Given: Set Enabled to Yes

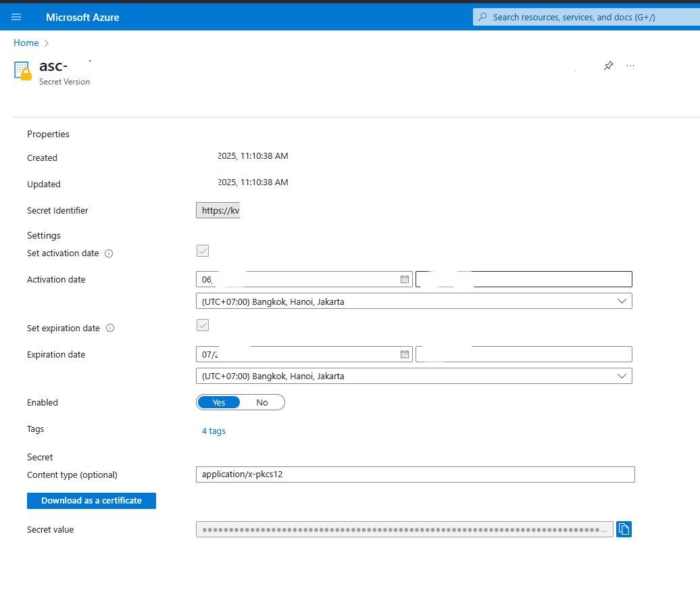Looking at the screenshot, I should coord(219,402).
